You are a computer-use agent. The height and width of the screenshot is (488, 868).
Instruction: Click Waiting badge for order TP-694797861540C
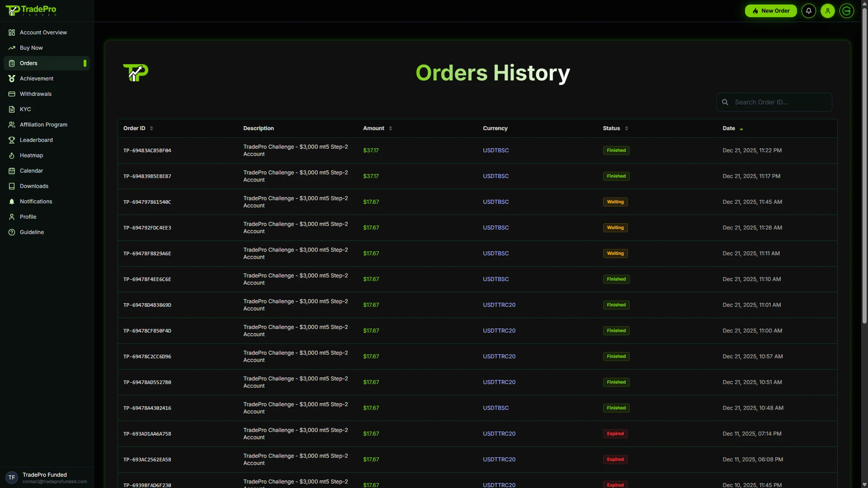point(615,202)
